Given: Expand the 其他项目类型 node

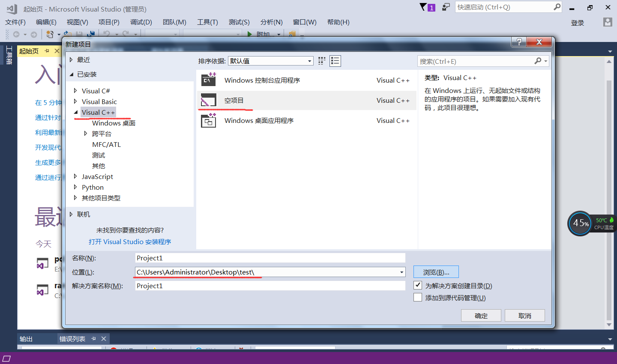Looking at the screenshot, I should pyautogui.click(x=75, y=198).
